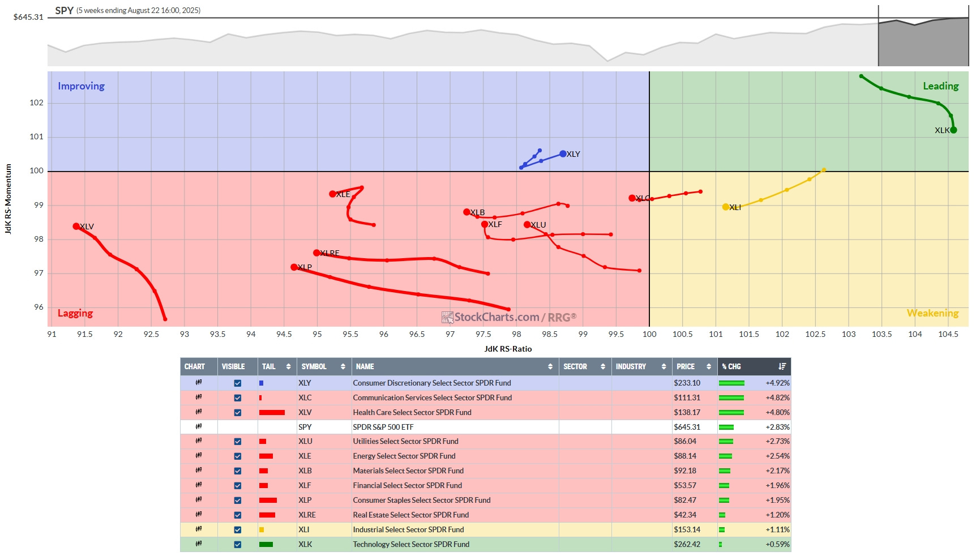Click the sort arrows in NAME column header
Image resolution: width=980 pixels, height=560 pixels.
tap(550, 366)
